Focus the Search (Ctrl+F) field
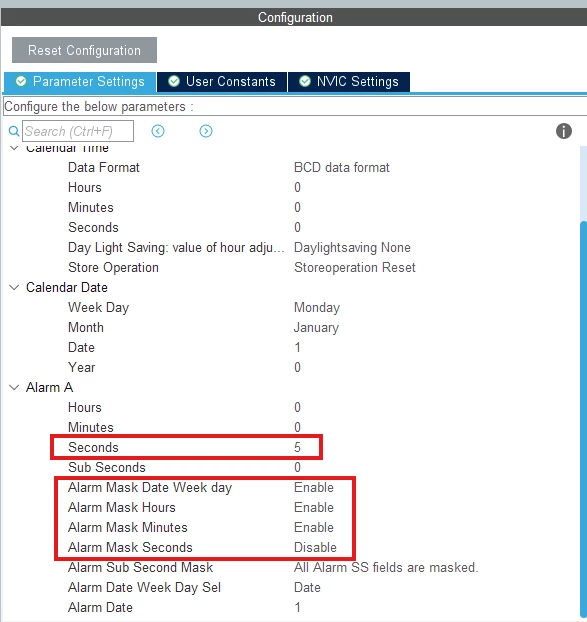 pyautogui.click(x=78, y=131)
